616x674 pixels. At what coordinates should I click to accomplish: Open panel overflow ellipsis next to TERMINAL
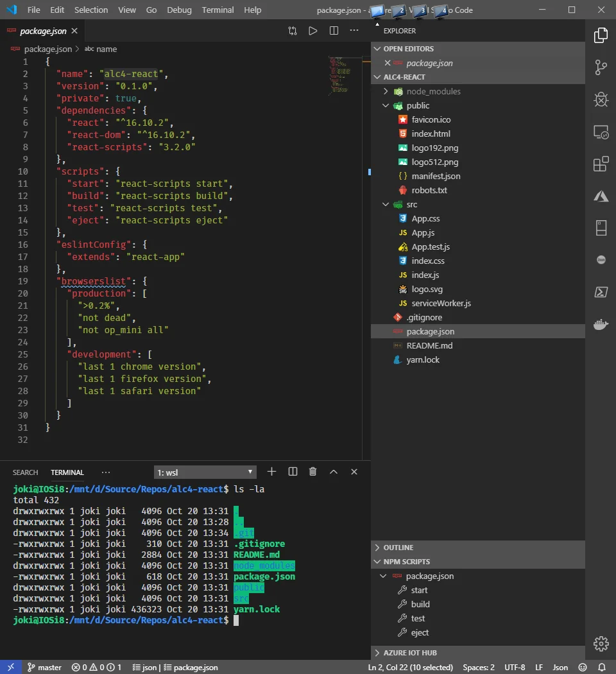[x=106, y=472]
